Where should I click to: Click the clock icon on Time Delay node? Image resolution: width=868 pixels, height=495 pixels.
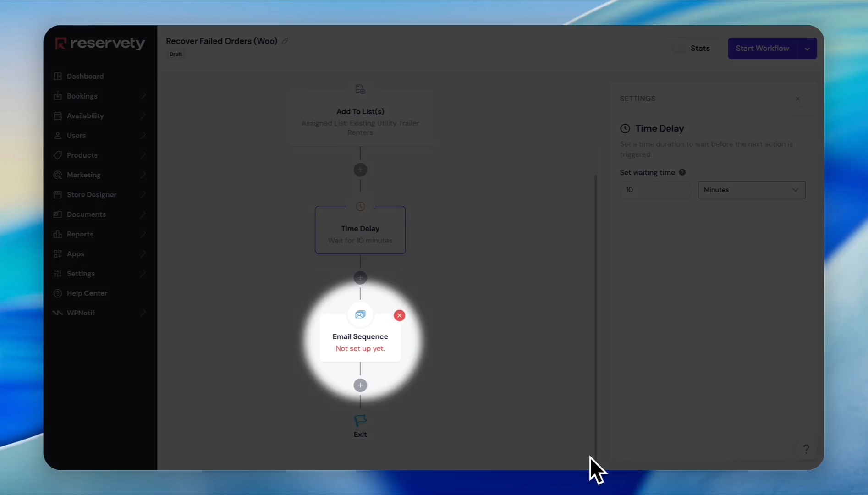(x=360, y=207)
